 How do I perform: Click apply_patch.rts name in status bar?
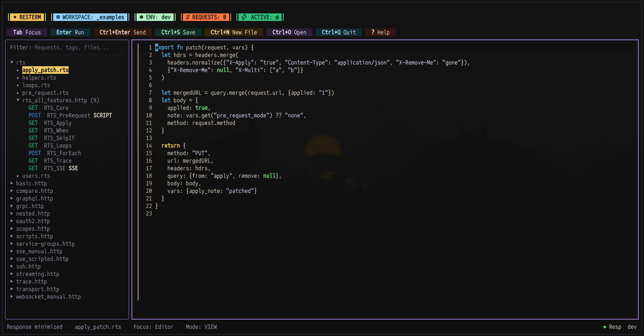tap(98, 327)
